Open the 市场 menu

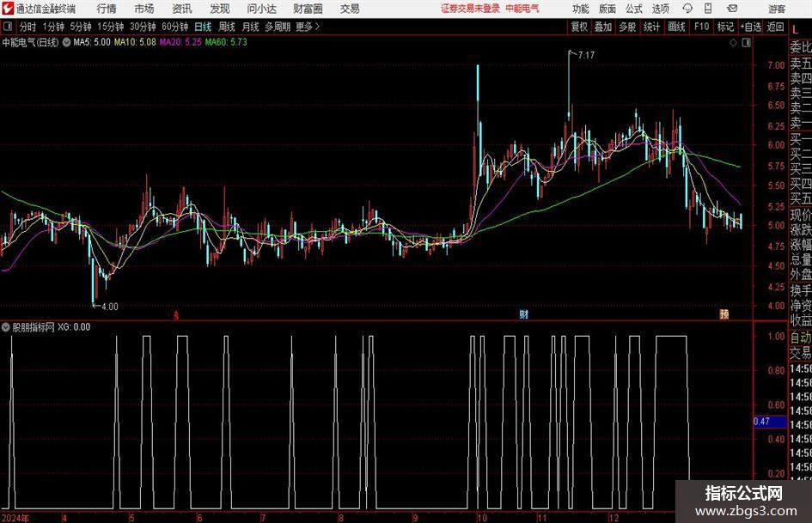144,9
